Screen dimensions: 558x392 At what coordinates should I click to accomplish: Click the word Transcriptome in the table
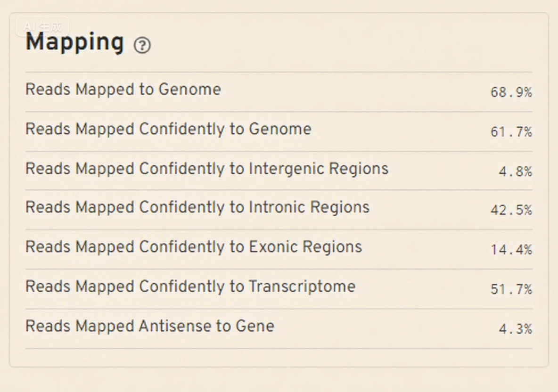[x=302, y=287]
